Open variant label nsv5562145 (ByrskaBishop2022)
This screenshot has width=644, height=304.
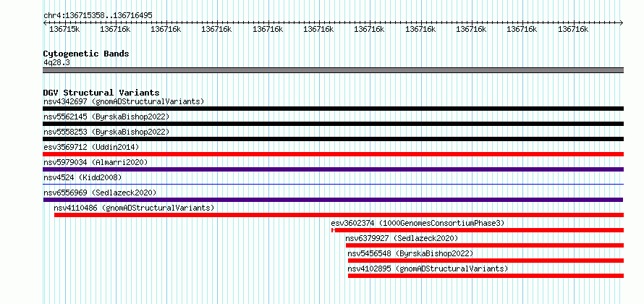click(106, 117)
